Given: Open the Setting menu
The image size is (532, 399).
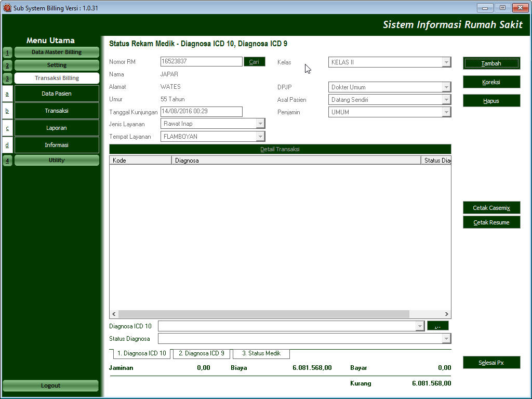Looking at the screenshot, I should click(57, 65).
